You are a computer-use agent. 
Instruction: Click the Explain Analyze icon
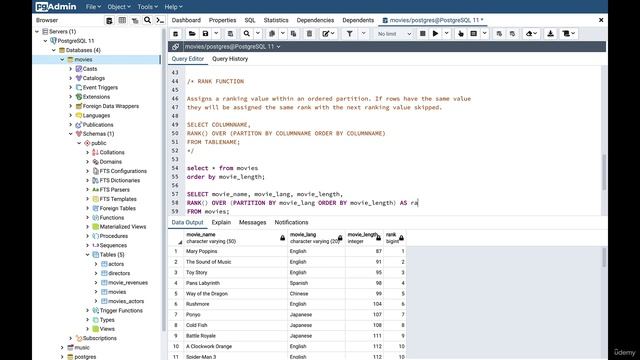pos(473,34)
